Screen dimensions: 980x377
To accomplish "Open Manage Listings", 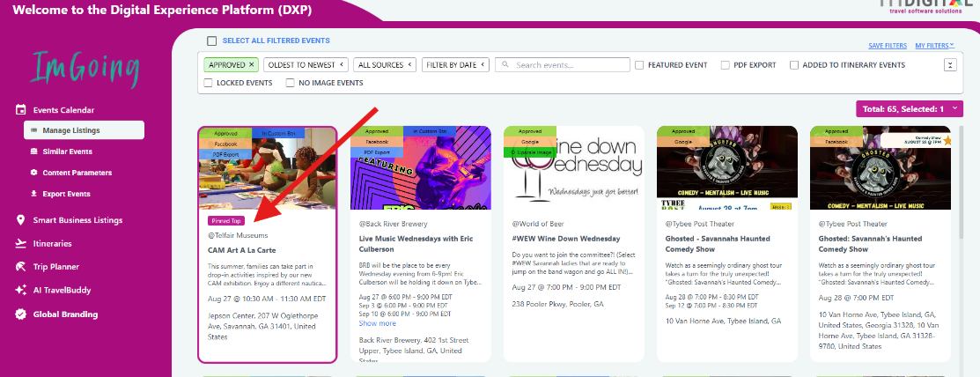I will 84,130.
